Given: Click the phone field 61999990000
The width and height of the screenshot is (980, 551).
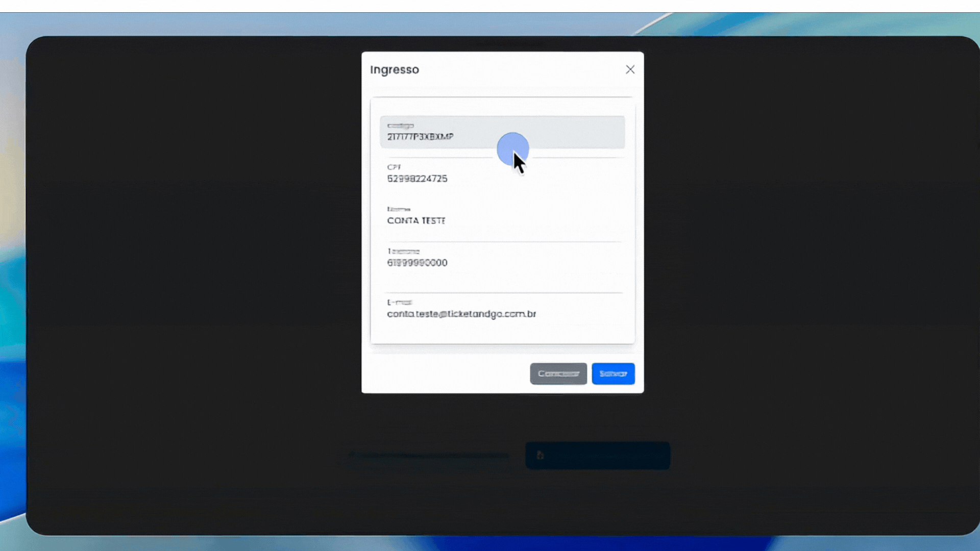Looking at the screenshot, I should tap(502, 258).
